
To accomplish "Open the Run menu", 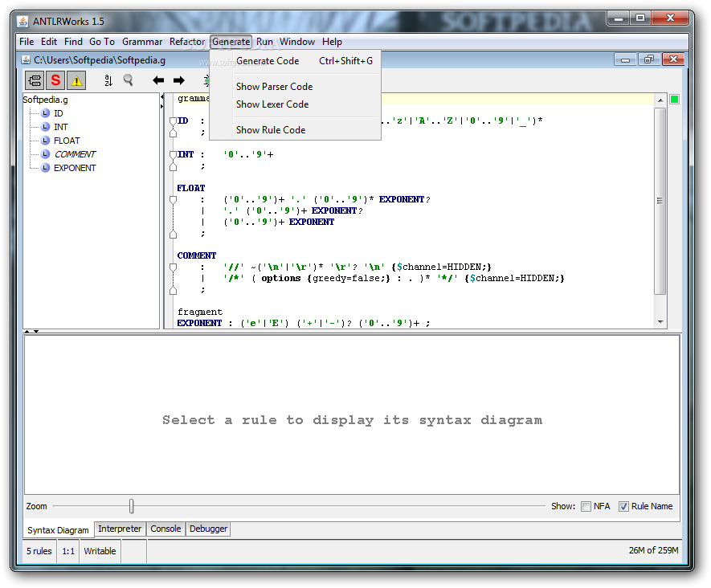I will (x=264, y=42).
